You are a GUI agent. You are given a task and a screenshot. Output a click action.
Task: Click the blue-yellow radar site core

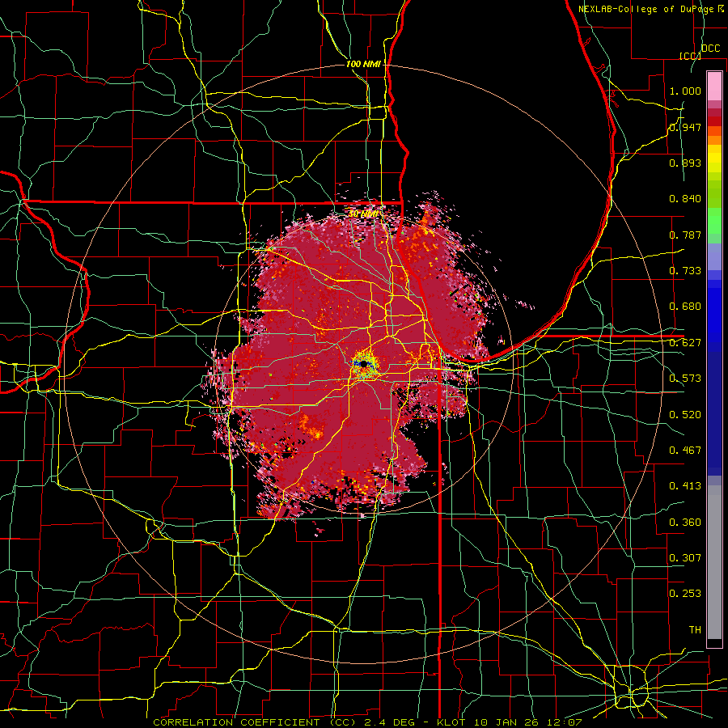click(363, 364)
